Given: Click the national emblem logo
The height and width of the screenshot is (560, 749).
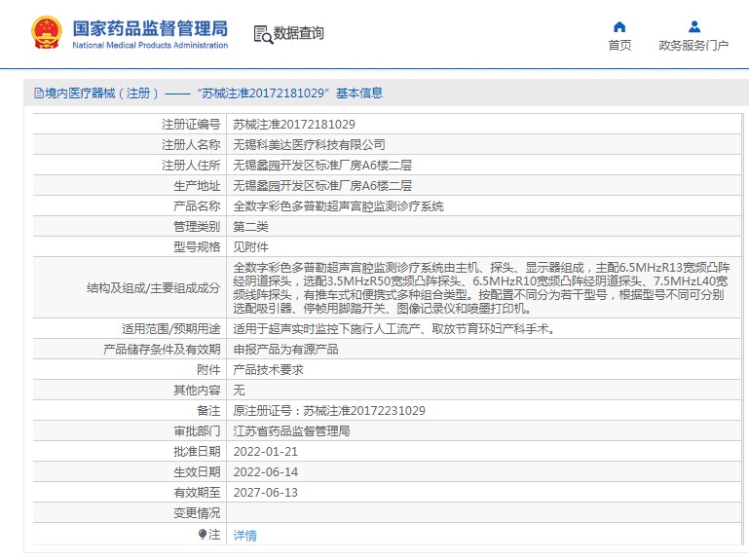Looking at the screenshot, I should click(45, 33).
